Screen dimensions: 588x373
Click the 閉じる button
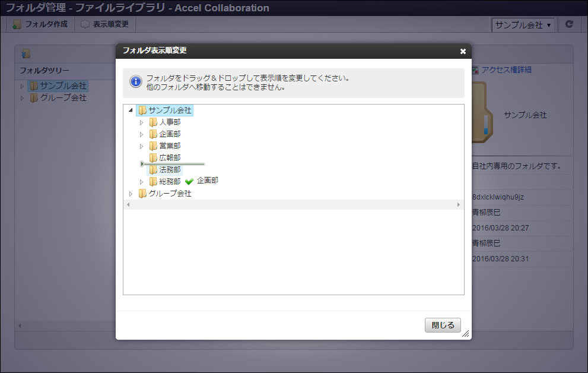[443, 325]
